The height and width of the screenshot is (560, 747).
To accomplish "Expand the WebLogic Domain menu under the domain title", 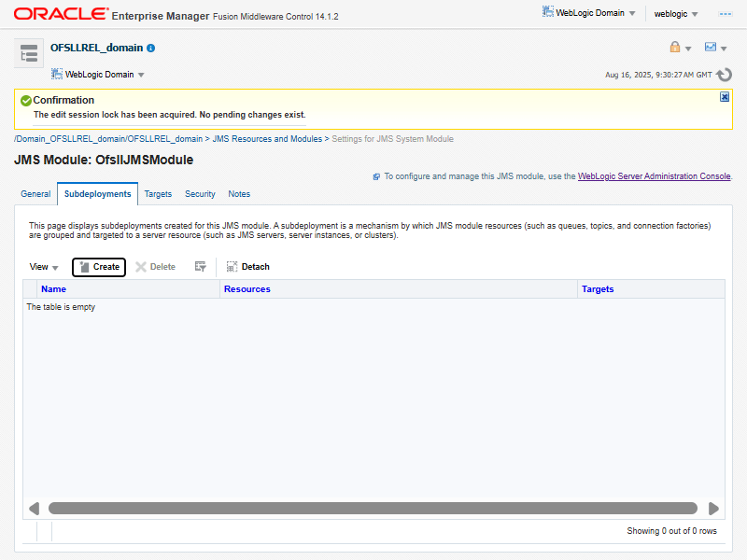I will click(141, 75).
